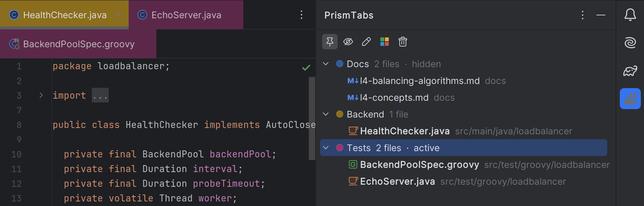Click the probeTimeout field name in code

[226, 184]
